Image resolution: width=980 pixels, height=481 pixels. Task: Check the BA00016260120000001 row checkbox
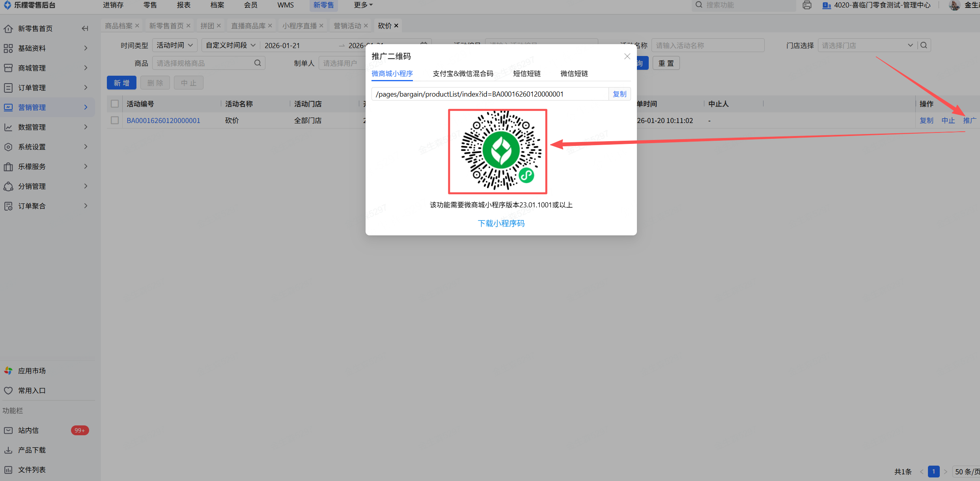[x=115, y=120]
